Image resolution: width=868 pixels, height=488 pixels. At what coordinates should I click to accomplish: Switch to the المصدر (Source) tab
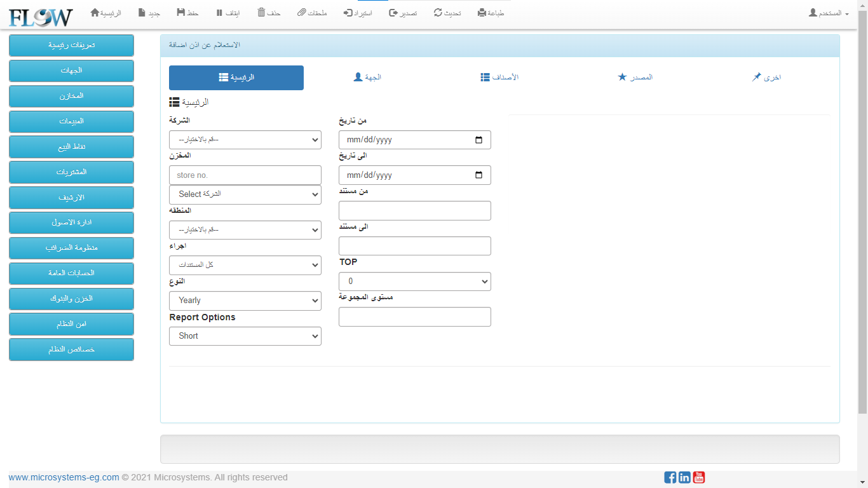(x=635, y=78)
